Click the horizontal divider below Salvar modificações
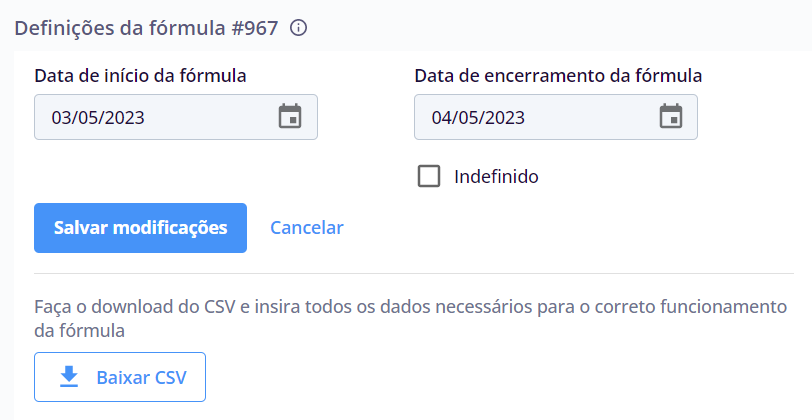This screenshot has width=812, height=420. (414, 273)
